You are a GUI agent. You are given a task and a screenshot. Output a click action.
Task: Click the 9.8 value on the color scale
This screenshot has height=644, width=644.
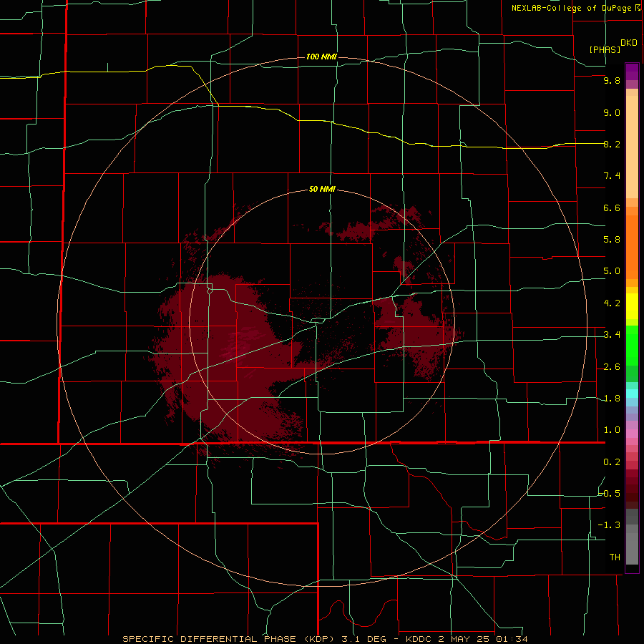pyautogui.click(x=612, y=80)
